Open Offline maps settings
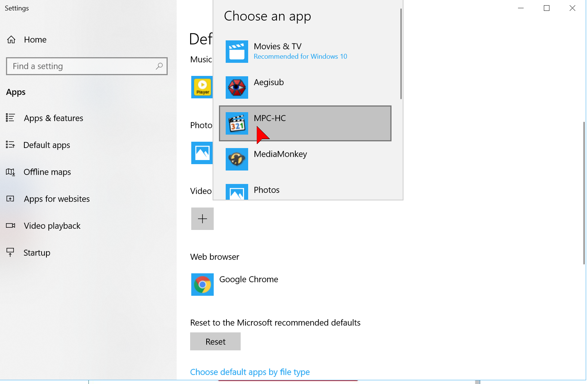The height and width of the screenshot is (384, 588). coord(47,172)
